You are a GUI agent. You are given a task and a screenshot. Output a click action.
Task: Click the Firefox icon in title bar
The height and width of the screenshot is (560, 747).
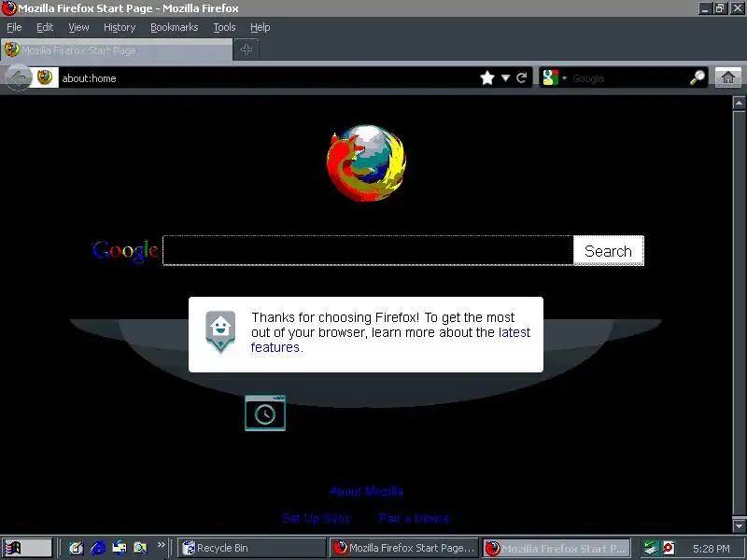click(9, 8)
